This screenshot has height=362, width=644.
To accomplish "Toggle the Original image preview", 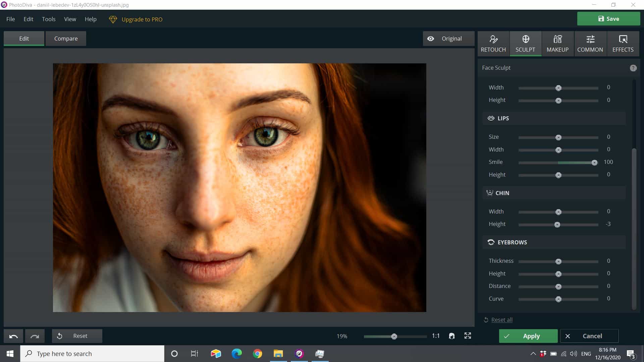I will tap(448, 38).
